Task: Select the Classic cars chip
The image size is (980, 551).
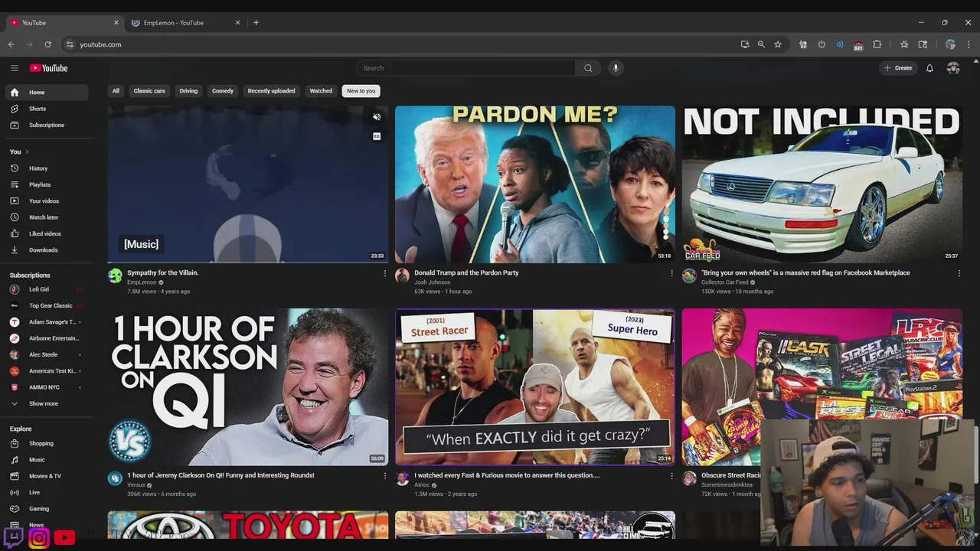Action: click(x=149, y=91)
